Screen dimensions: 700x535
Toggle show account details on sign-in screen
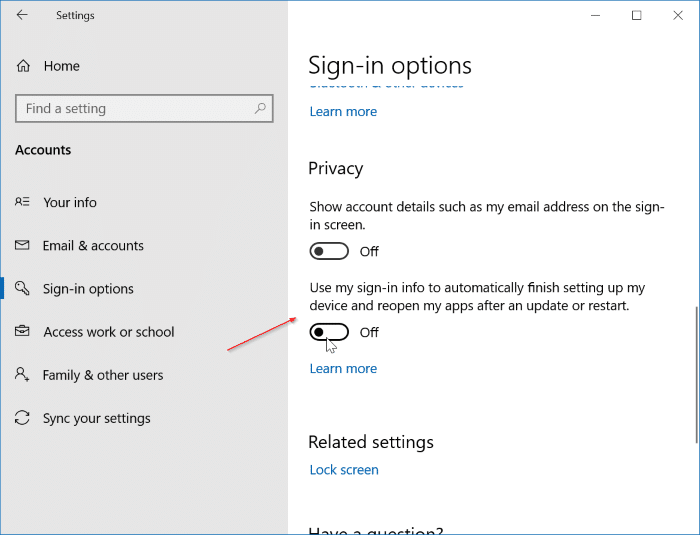(x=329, y=251)
